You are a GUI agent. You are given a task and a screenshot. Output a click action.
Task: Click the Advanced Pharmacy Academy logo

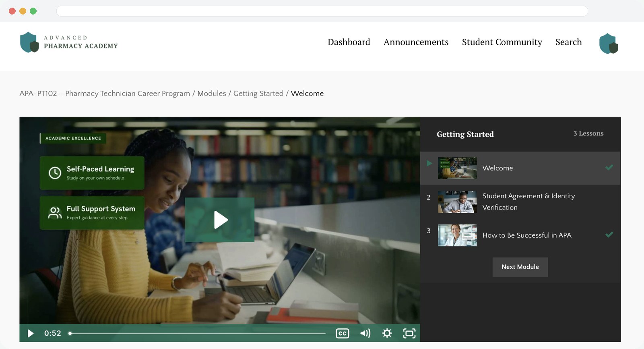point(69,42)
